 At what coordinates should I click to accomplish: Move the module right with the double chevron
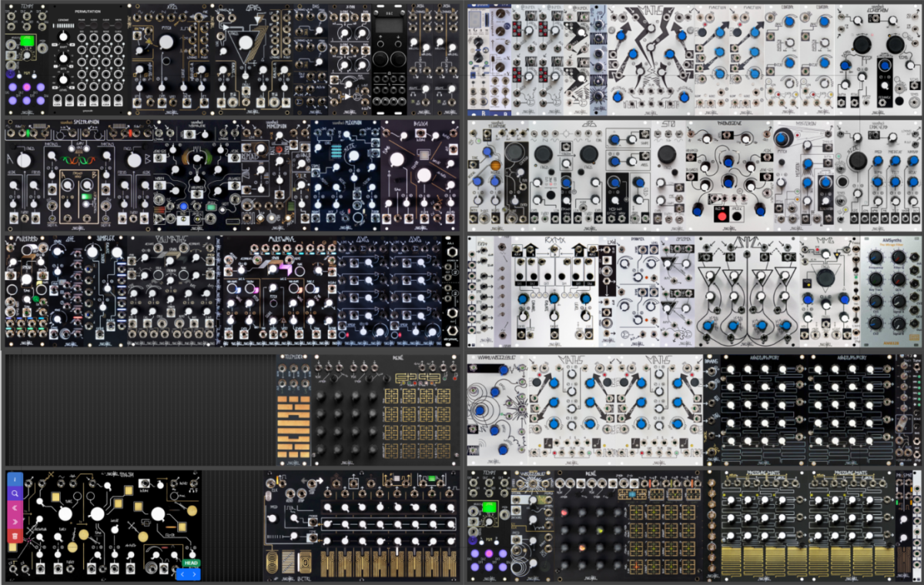14,521
